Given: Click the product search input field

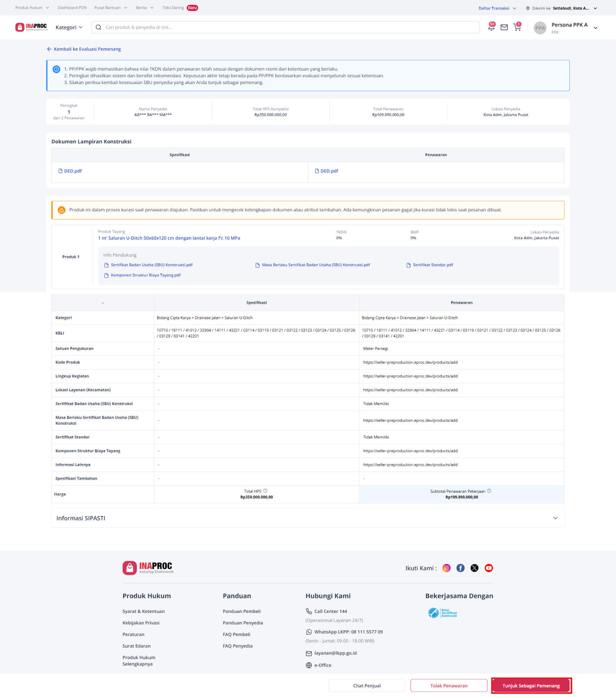Looking at the screenshot, I should pos(285,27).
